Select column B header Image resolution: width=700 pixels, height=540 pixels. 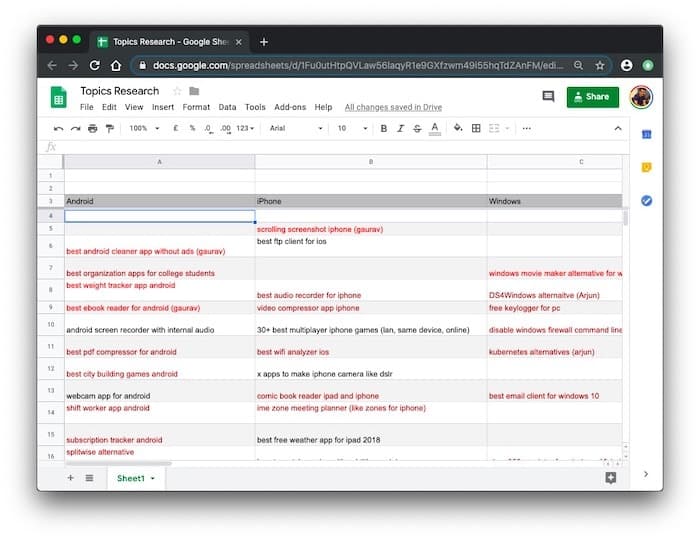[371, 162]
